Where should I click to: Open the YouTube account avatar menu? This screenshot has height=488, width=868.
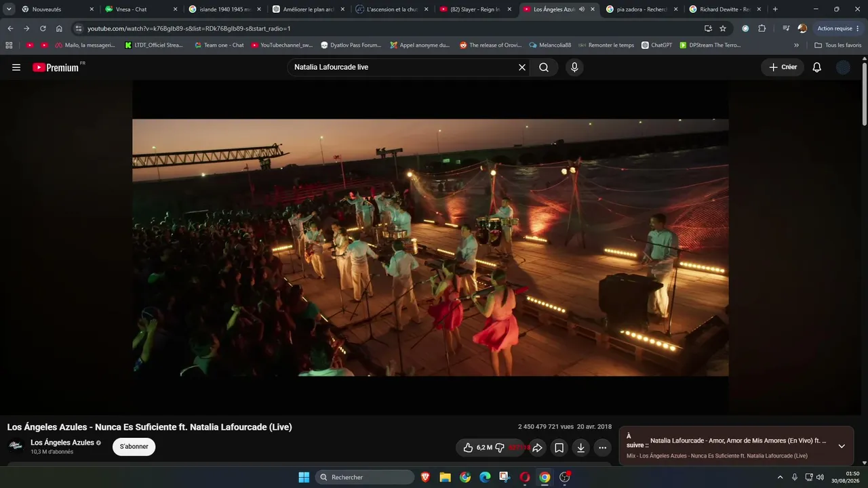tap(843, 67)
